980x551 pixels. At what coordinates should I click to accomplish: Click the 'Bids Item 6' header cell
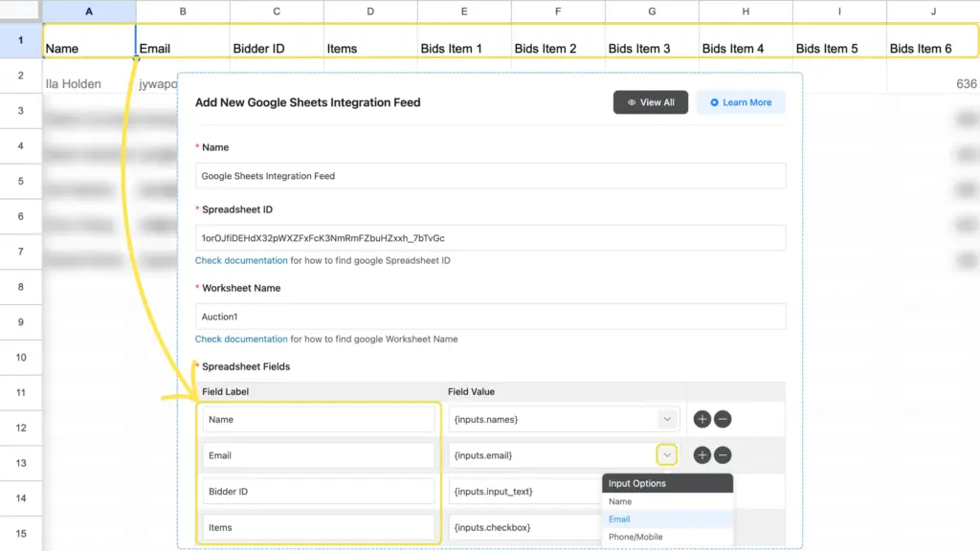933,41
